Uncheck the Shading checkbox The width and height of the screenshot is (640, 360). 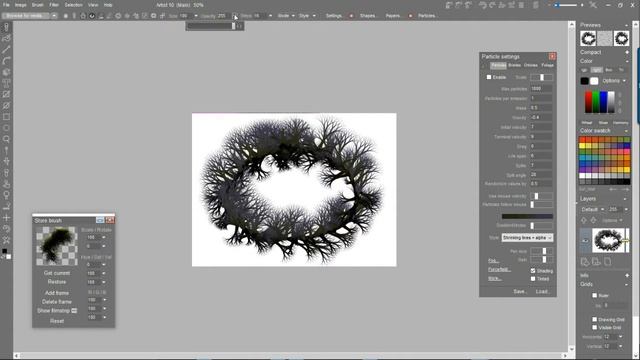pyautogui.click(x=533, y=271)
